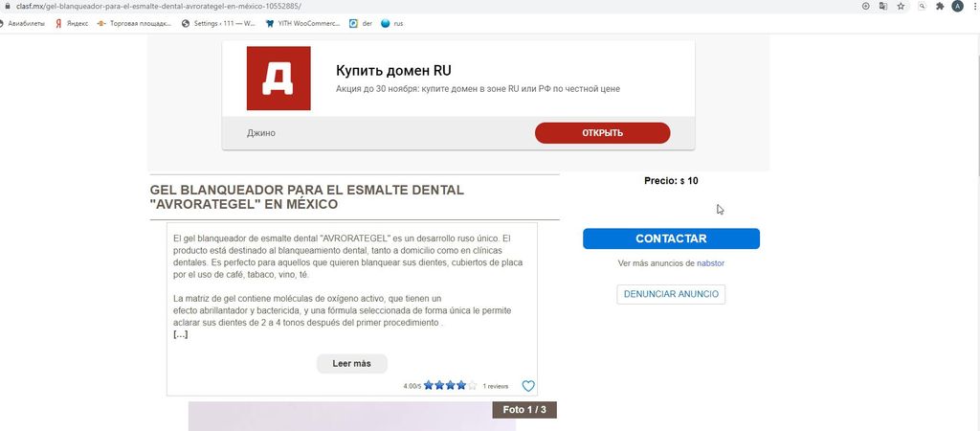Add listing to favorites with heart icon

point(528,386)
